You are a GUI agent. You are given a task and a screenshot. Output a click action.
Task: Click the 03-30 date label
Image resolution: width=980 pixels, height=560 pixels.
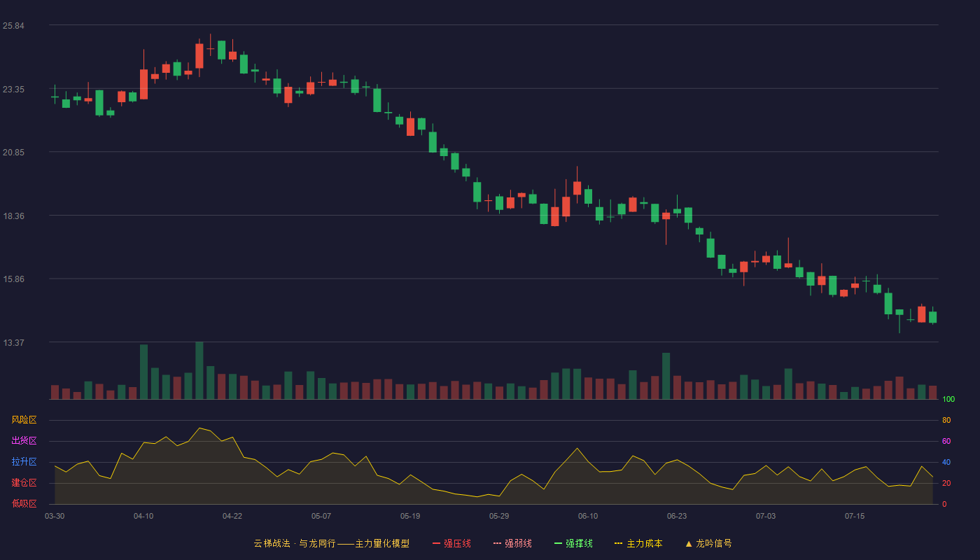pyautogui.click(x=55, y=516)
